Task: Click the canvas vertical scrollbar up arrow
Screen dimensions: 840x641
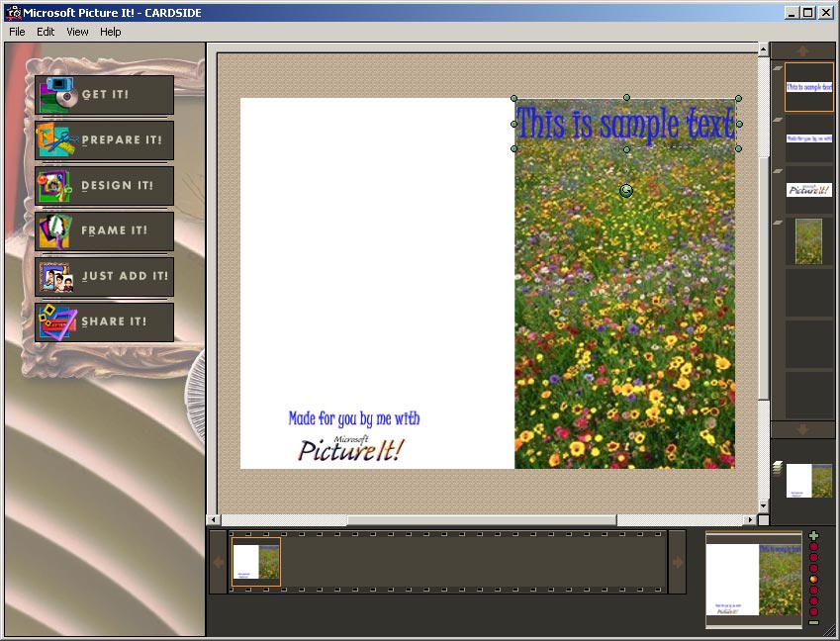Action: coord(764,49)
